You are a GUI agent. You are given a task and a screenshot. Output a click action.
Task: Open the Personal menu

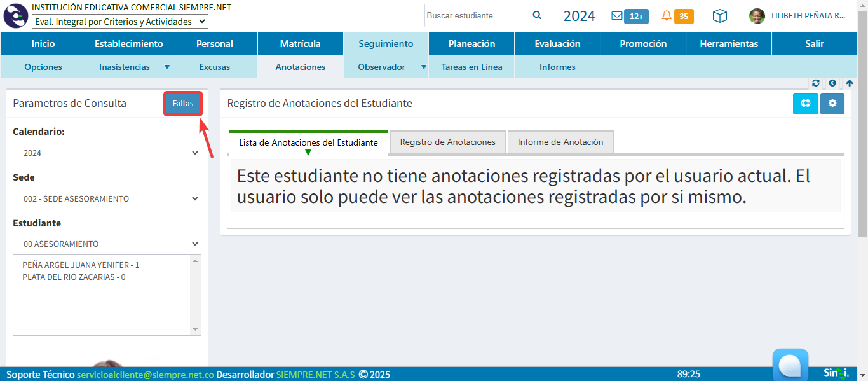click(215, 44)
